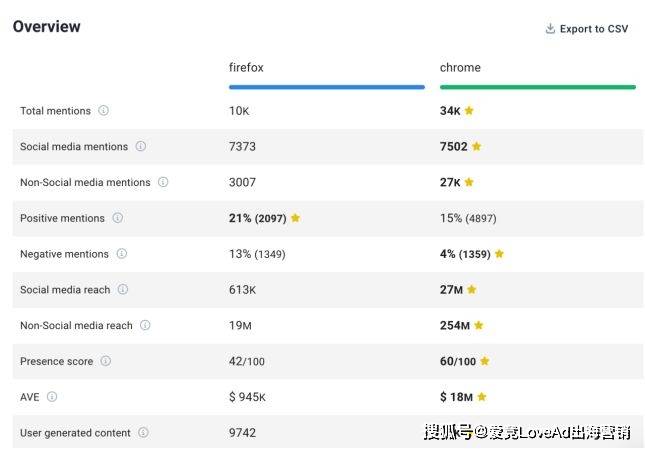Viewport: 645px width, 449px height.
Task: Click the Non-Social media reach row label
Action: tap(76, 325)
